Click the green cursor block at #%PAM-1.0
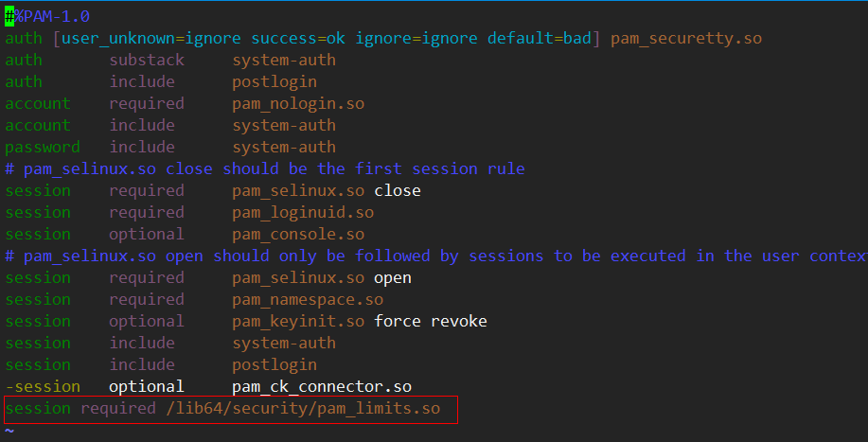Viewport: 868px width, 442px height. tap(9, 17)
